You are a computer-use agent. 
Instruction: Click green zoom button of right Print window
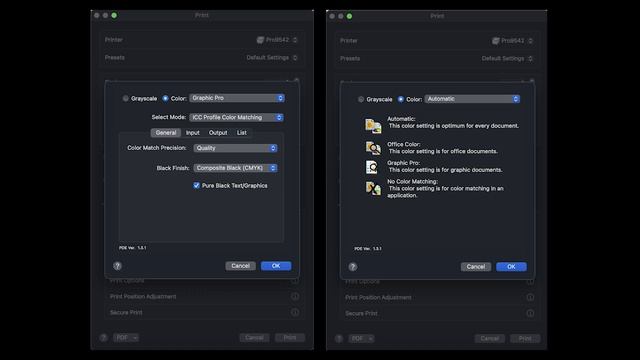click(350, 16)
